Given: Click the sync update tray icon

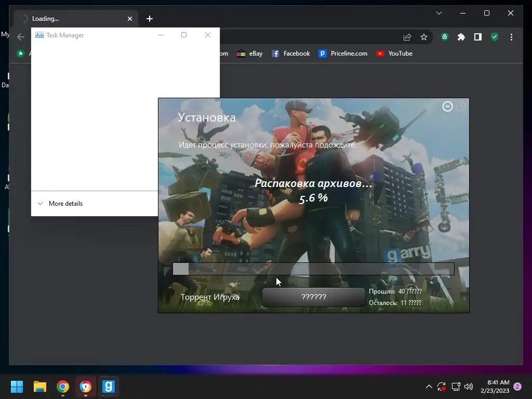Looking at the screenshot, I should point(442,387).
